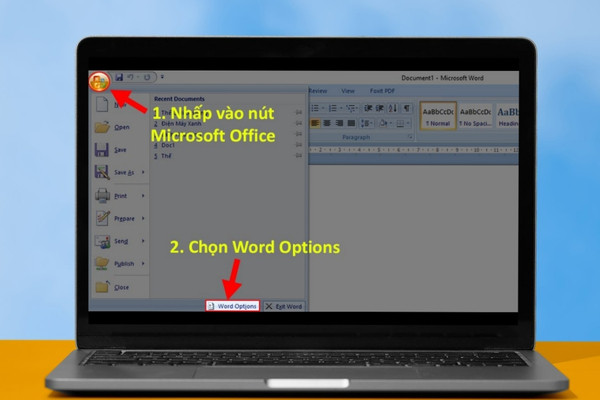The height and width of the screenshot is (400, 600).
Task: Switch to the View ribbon tab
Action: [348, 91]
